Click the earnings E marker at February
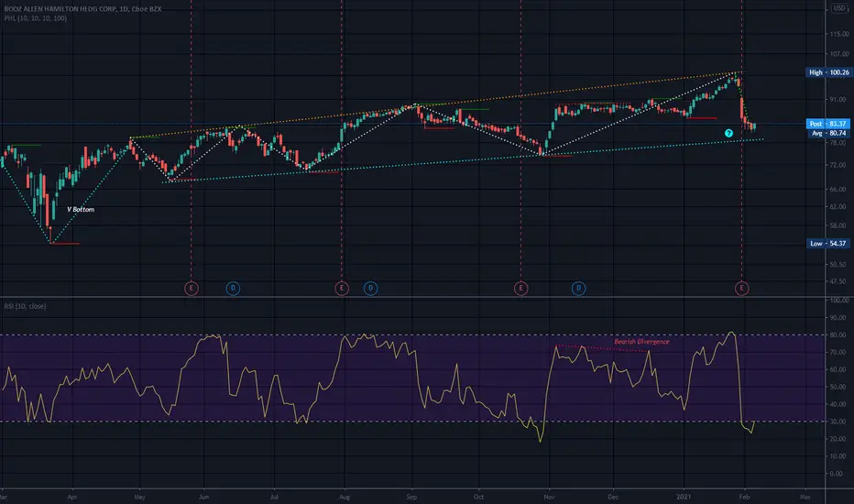Image resolution: width=854 pixels, height=504 pixels. pyautogui.click(x=741, y=289)
